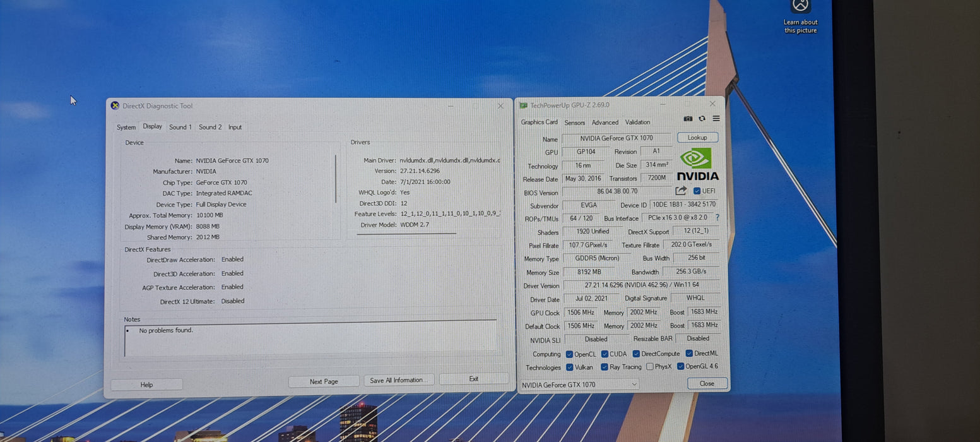The height and width of the screenshot is (442, 980).
Task: Click the Digital Signature WHQL field
Action: 695,298
